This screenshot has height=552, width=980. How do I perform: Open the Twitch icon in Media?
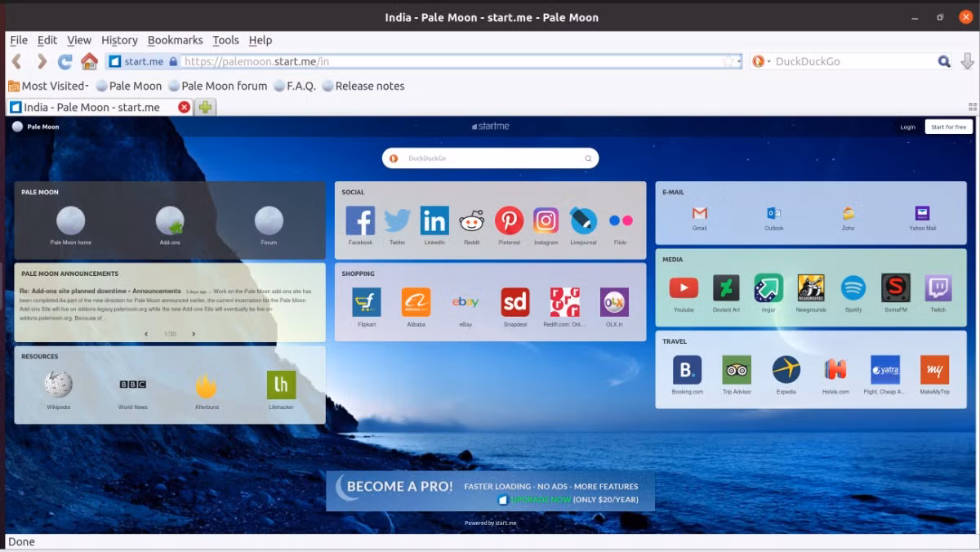938,288
